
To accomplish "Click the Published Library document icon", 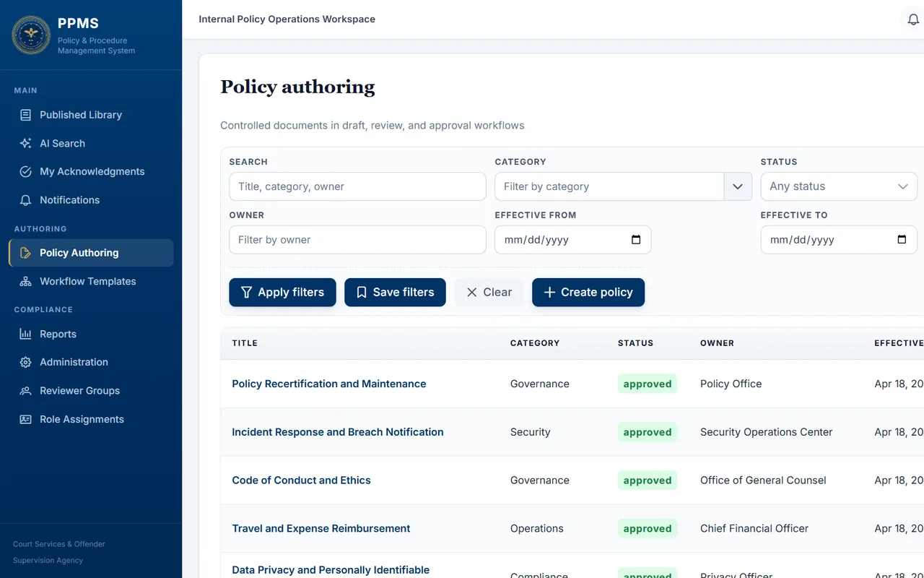I will 25,115.
